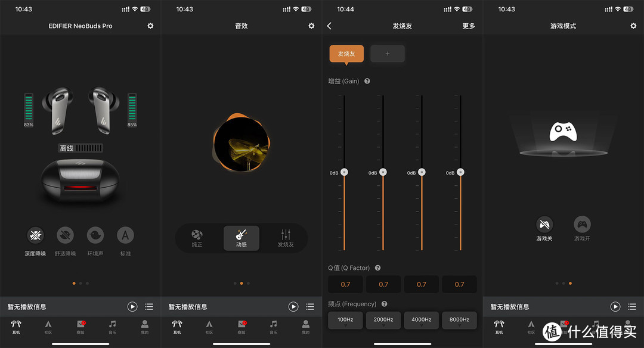Tap 暂无播放信息 on 音效 screen
Viewport: 644px width, 348px height.
point(188,306)
